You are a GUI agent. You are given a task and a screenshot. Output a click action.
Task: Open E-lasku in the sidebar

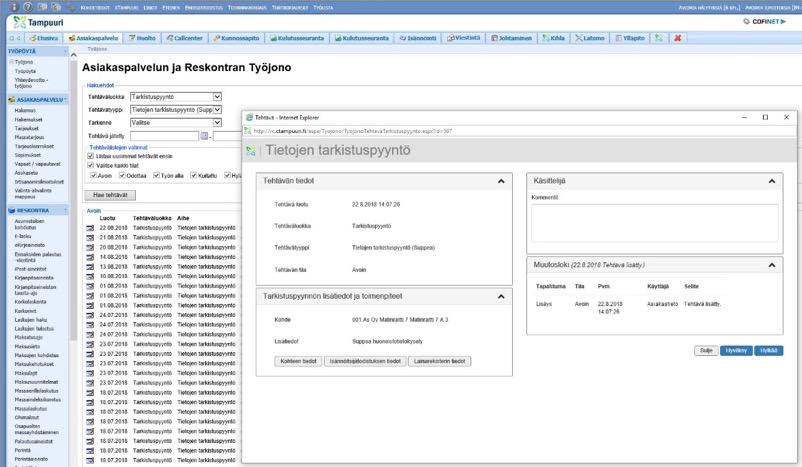(23, 236)
